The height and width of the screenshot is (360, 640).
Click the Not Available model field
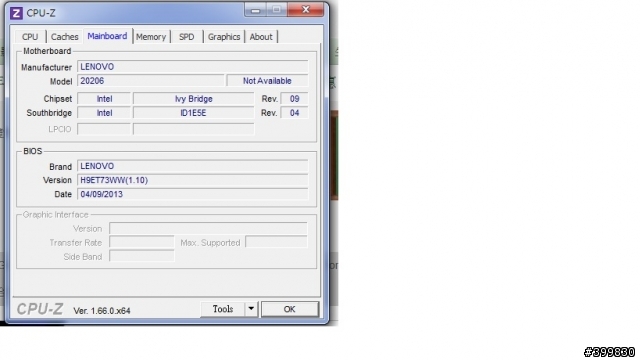point(267,81)
